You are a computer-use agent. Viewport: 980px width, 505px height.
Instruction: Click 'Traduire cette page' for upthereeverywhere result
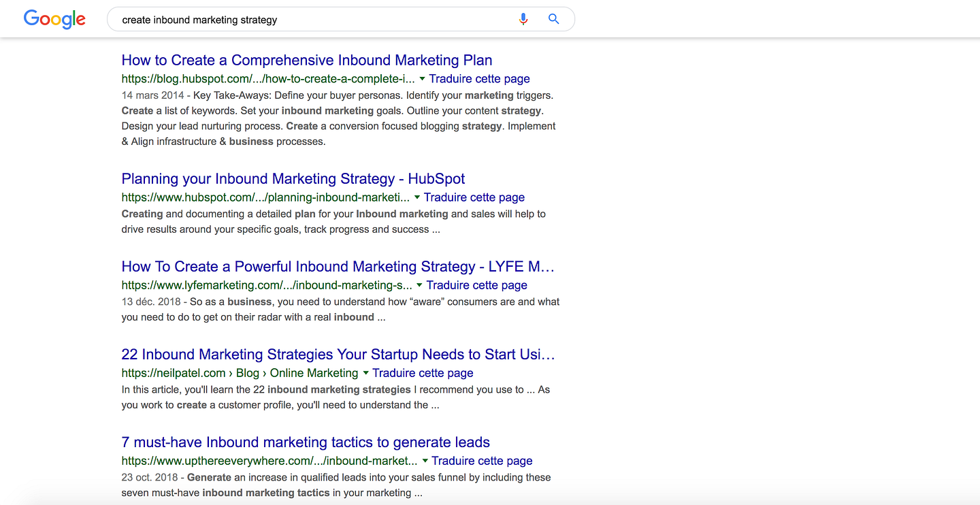point(482,461)
